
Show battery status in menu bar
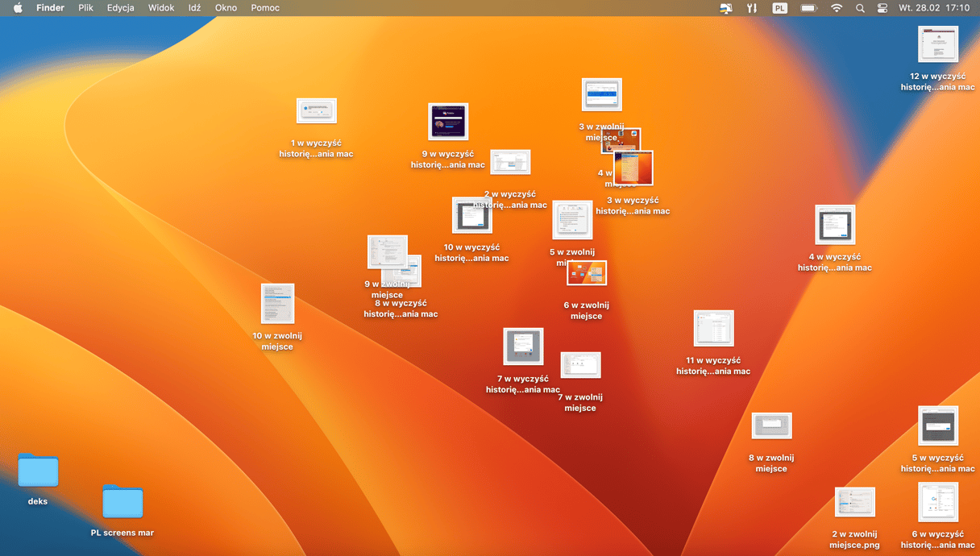(808, 8)
